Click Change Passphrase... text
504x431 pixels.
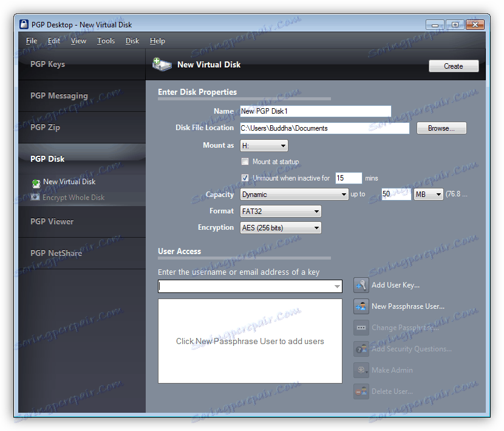coord(405,328)
